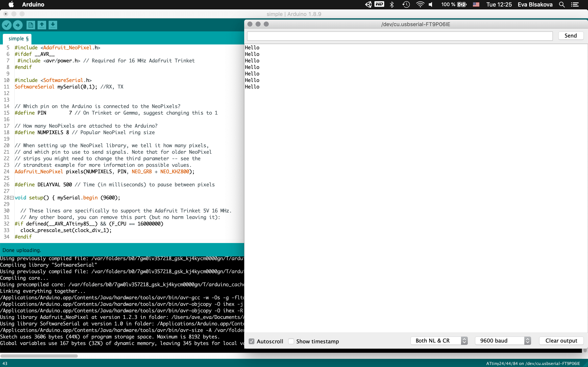
Task: Click the Verify checkmark icon
Action: point(7,25)
